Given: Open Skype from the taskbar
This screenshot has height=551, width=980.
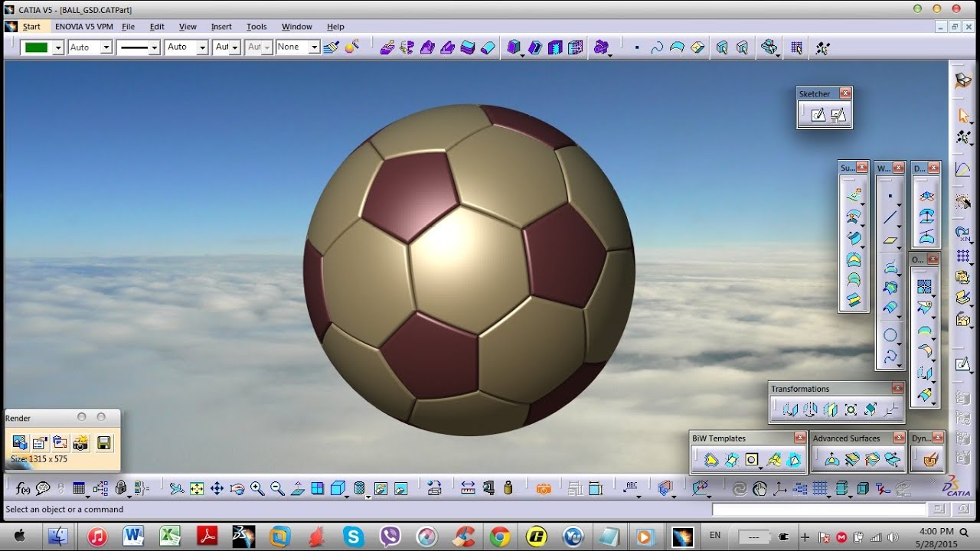Looking at the screenshot, I should (x=353, y=536).
